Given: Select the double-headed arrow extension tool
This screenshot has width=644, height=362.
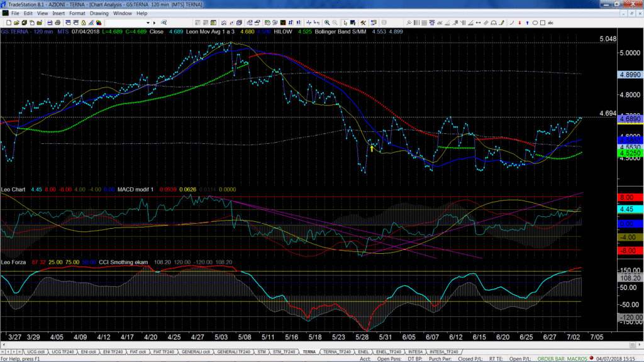Looking at the screenshot, I should point(478,23).
